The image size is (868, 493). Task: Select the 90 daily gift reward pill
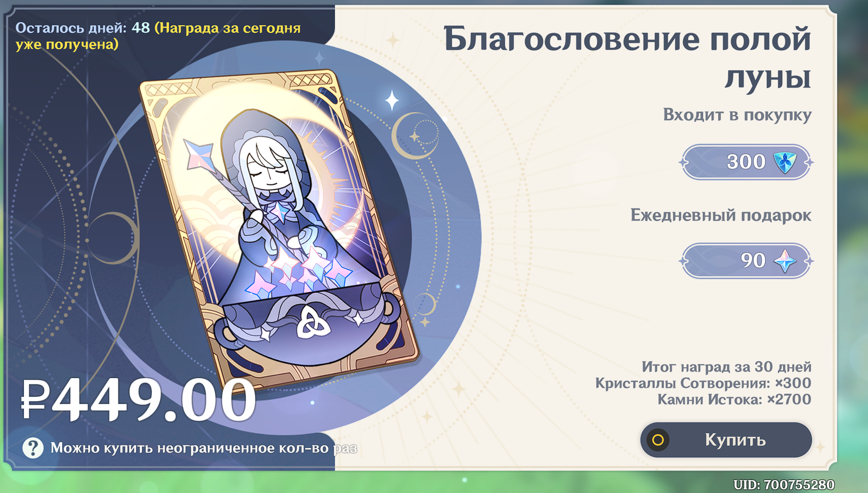[x=746, y=261]
